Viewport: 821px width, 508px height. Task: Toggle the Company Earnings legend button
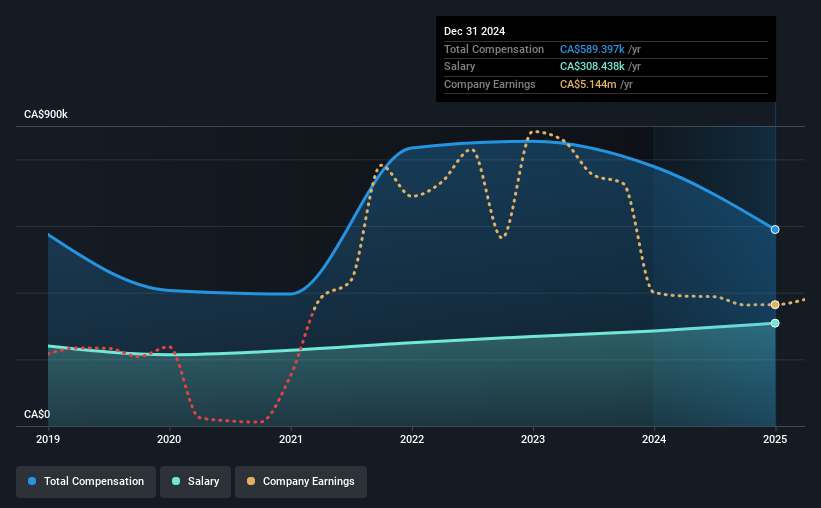301,482
